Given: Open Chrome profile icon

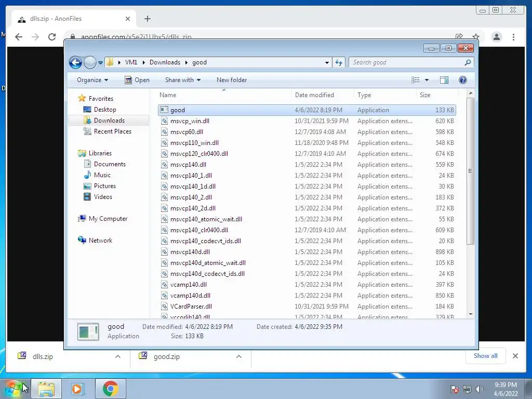Looking at the screenshot, I should click(496, 37).
